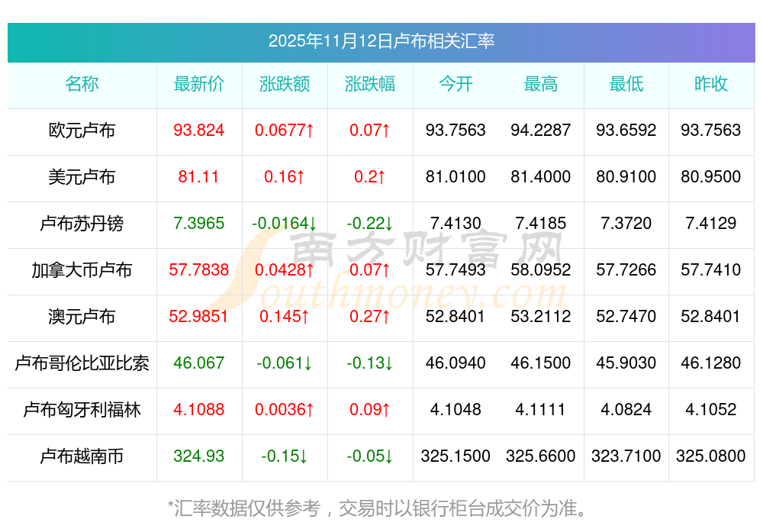Click the 欧元卢布 row label

[x=82, y=131]
